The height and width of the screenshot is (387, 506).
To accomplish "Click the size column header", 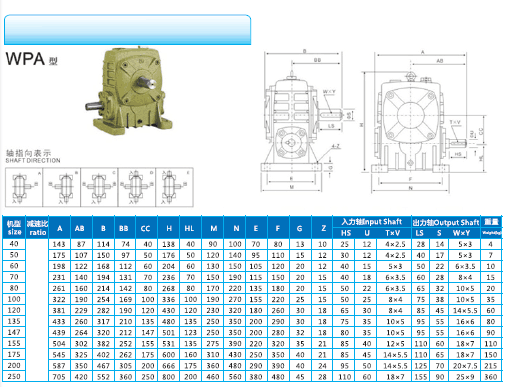I will coord(14,228).
